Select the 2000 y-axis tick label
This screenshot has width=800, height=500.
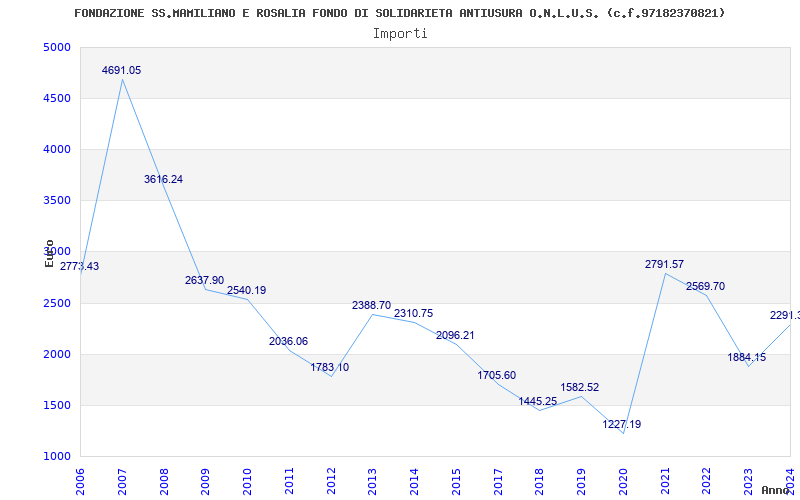point(57,355)
